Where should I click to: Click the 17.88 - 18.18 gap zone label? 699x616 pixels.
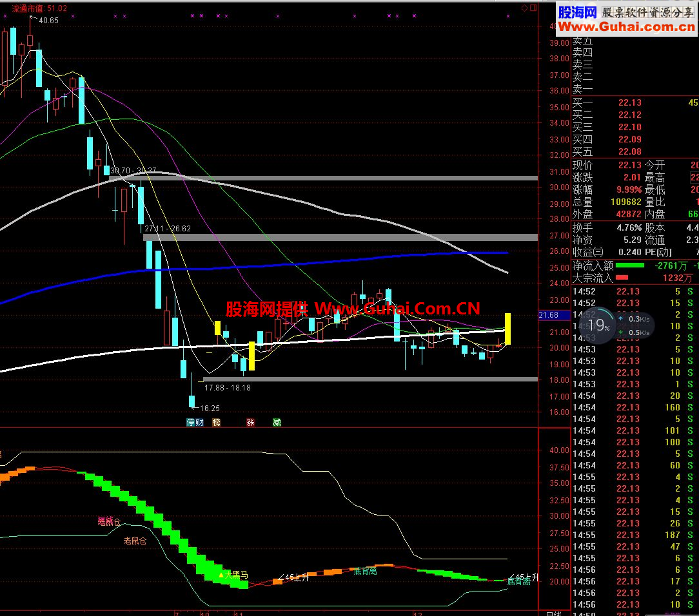[228, 388]
